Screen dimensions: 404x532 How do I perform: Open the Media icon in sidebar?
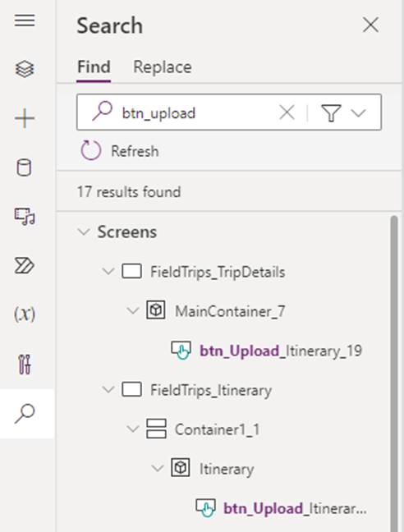(25, 217)
